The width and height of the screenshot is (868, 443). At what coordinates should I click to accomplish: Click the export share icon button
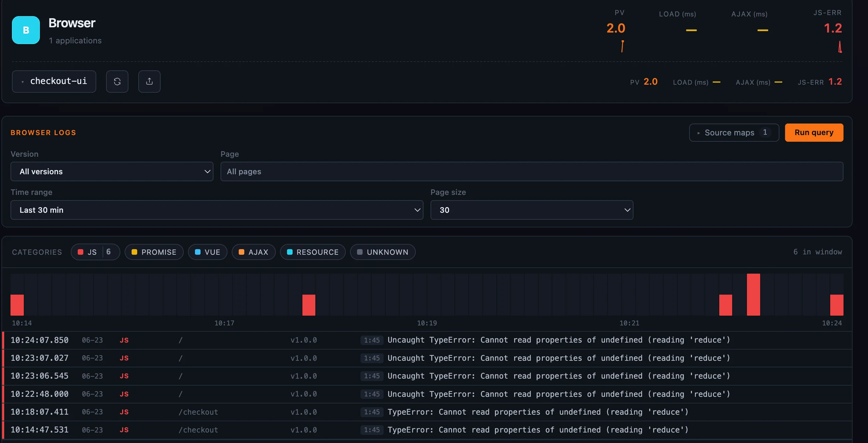point(149,82)
